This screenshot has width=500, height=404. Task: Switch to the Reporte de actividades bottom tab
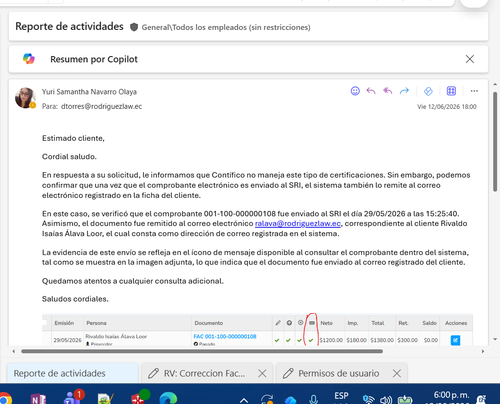73,373
